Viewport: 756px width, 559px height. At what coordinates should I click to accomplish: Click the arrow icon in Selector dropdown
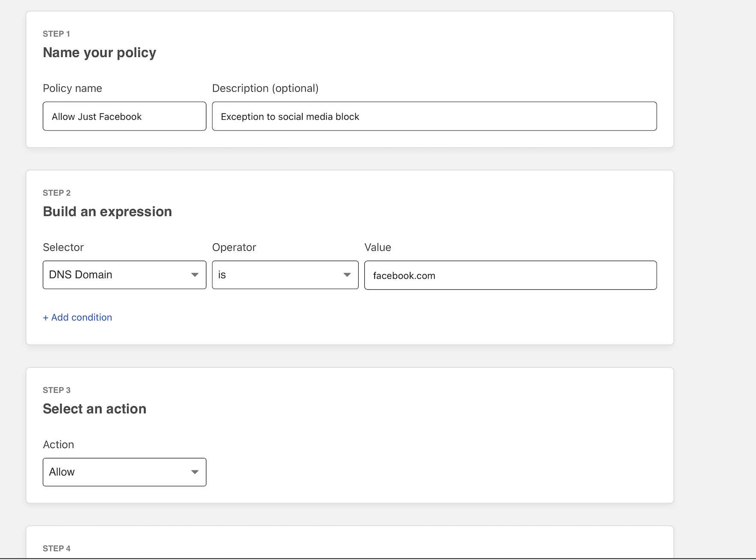tap(195, 275)
